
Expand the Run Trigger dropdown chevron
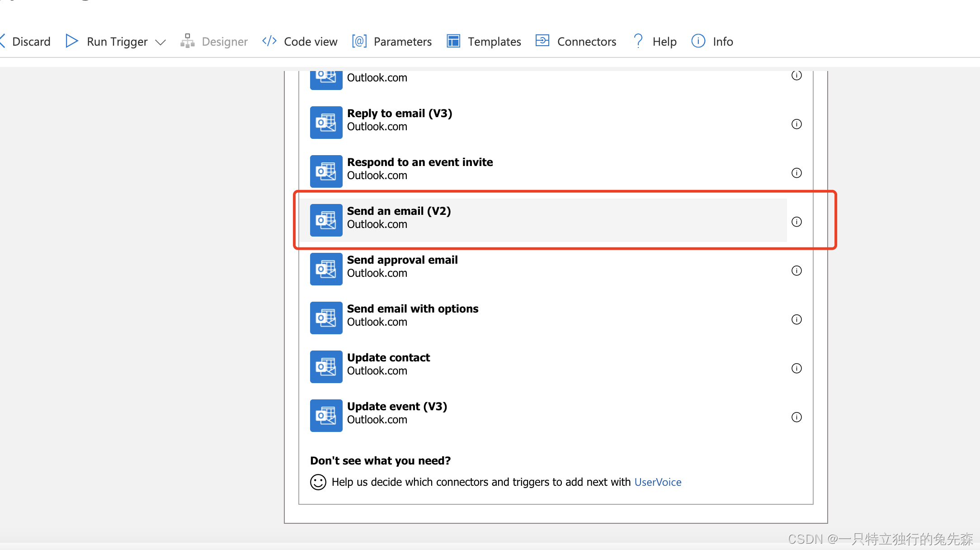160,43
